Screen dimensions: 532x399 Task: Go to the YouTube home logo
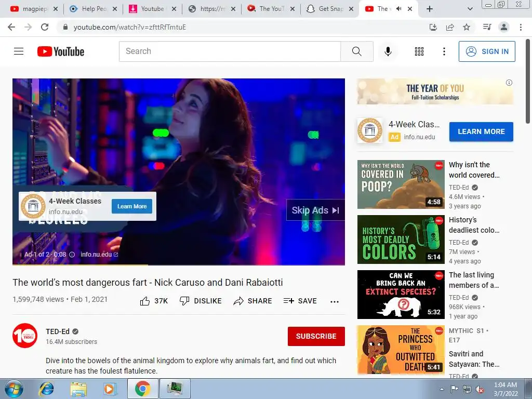coord(61,51)
